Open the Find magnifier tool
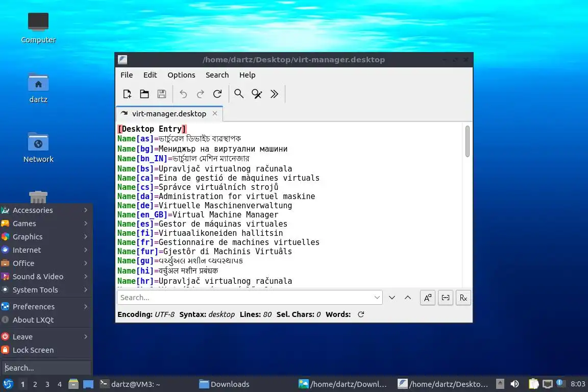 239,94
